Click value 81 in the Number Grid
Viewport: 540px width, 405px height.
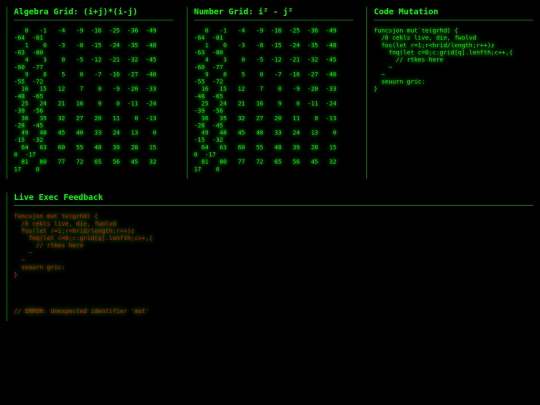click(205, 162)
